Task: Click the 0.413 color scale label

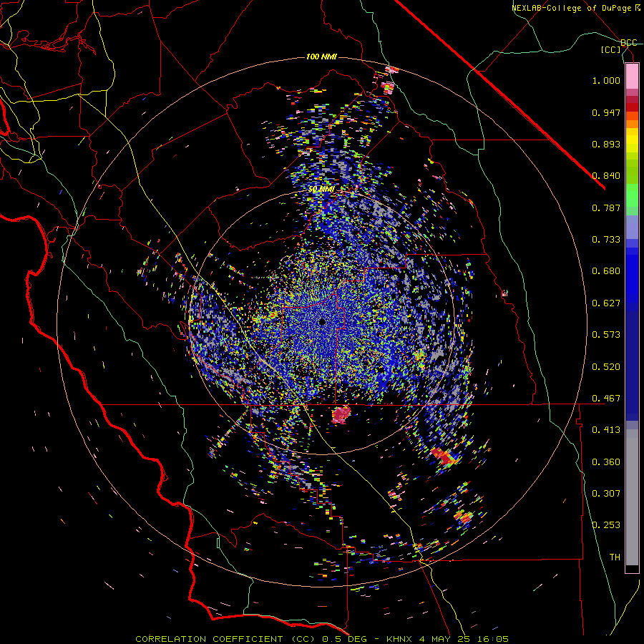Action: pyautogui.click(x=606, y=430)
